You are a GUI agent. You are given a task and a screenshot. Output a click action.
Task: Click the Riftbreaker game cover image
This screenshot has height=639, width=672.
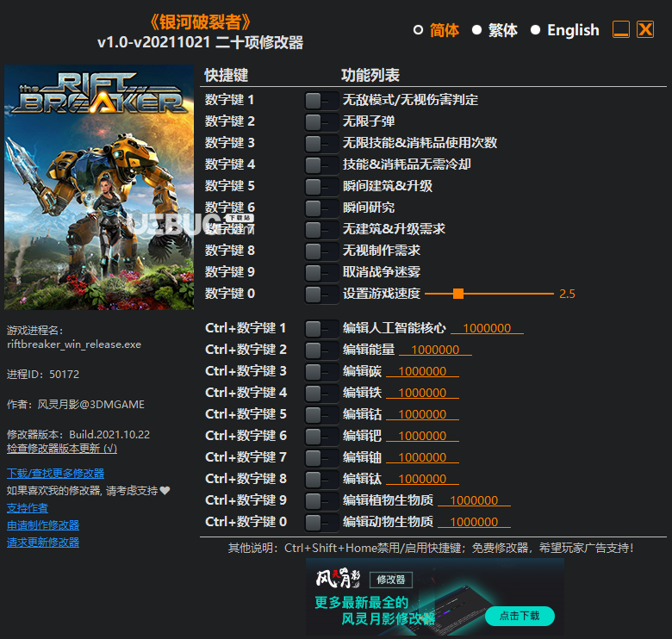point(99,187)
